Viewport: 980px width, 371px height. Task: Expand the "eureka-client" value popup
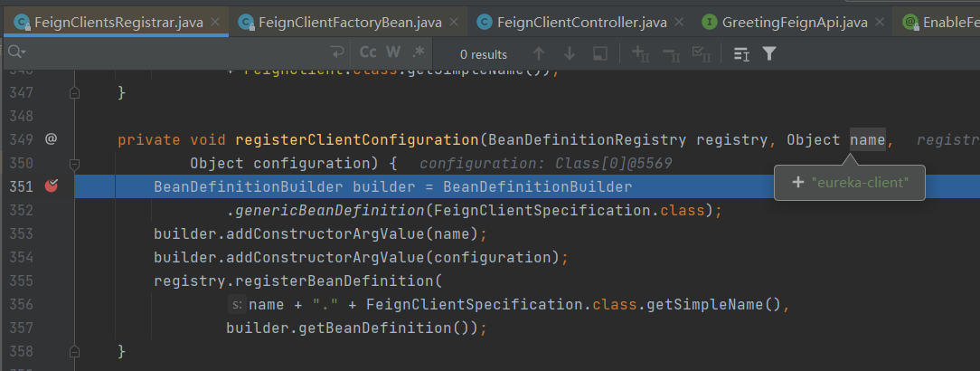[797, 183]
